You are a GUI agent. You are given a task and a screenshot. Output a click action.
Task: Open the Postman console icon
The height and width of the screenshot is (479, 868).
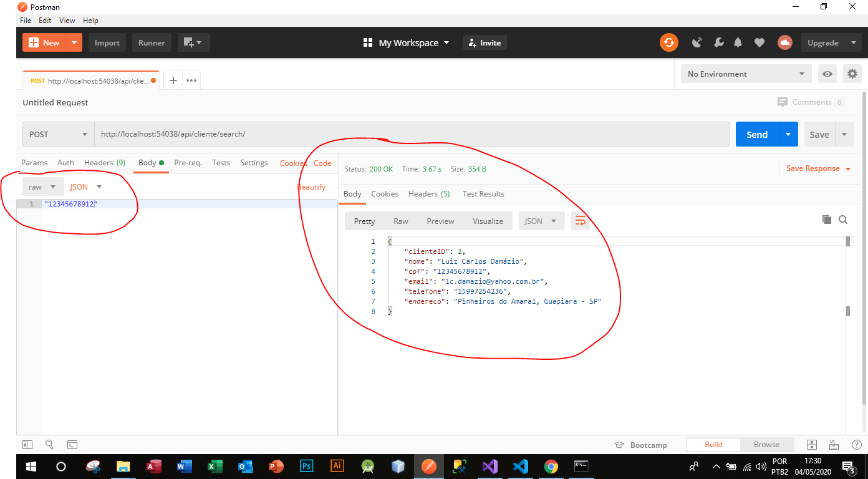[72, 445]
